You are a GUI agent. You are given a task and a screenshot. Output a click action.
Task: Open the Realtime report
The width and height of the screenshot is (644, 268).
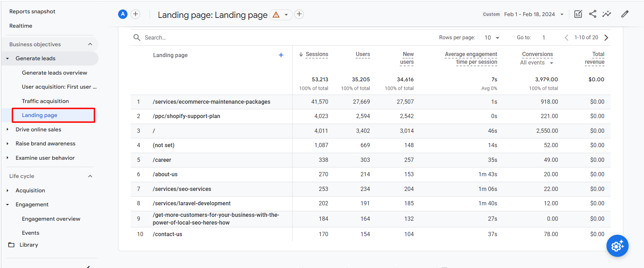[21, 26]
